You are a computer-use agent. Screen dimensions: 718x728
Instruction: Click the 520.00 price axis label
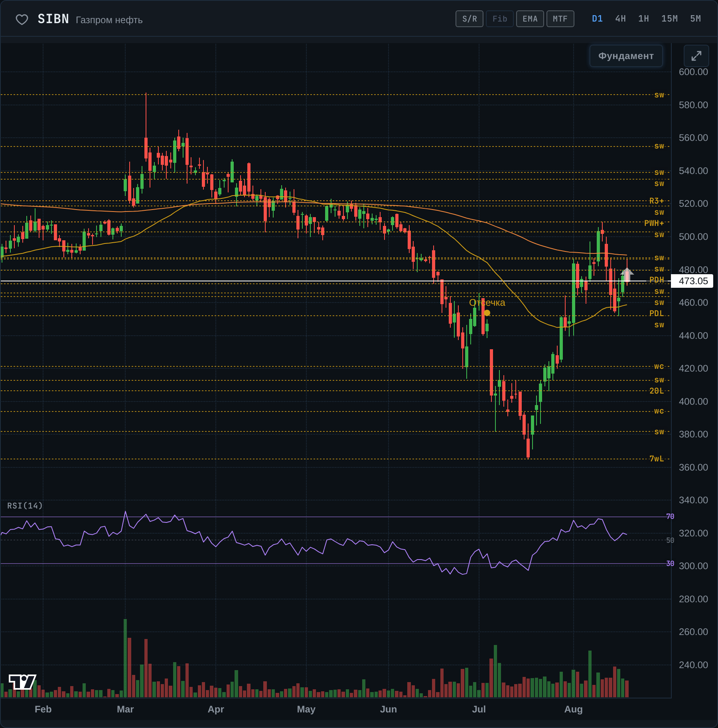[693, 204]
